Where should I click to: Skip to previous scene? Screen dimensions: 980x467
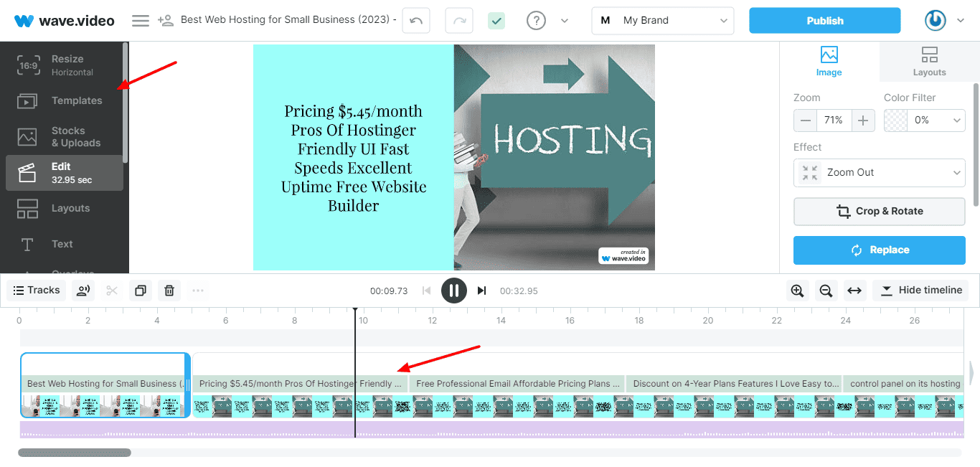coord(426,291)
